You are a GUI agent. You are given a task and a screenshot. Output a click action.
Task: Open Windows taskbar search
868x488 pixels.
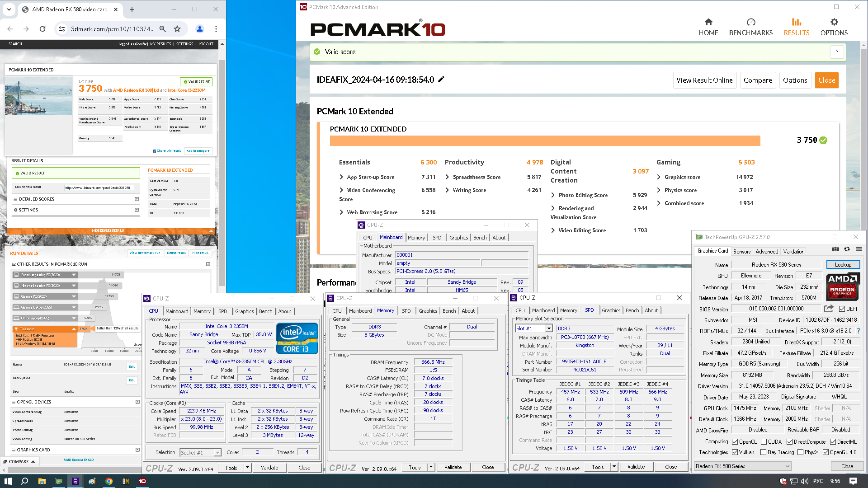click(24, 481)
